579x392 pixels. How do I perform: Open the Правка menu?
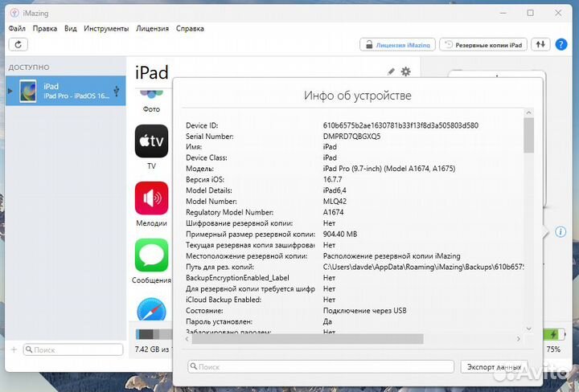pyautogui.click(x=45, y=28)
